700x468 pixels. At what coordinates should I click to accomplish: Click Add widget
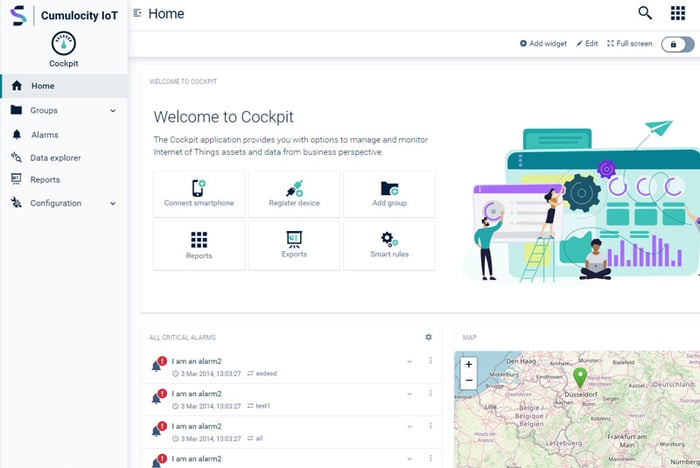tap(543, 43)
